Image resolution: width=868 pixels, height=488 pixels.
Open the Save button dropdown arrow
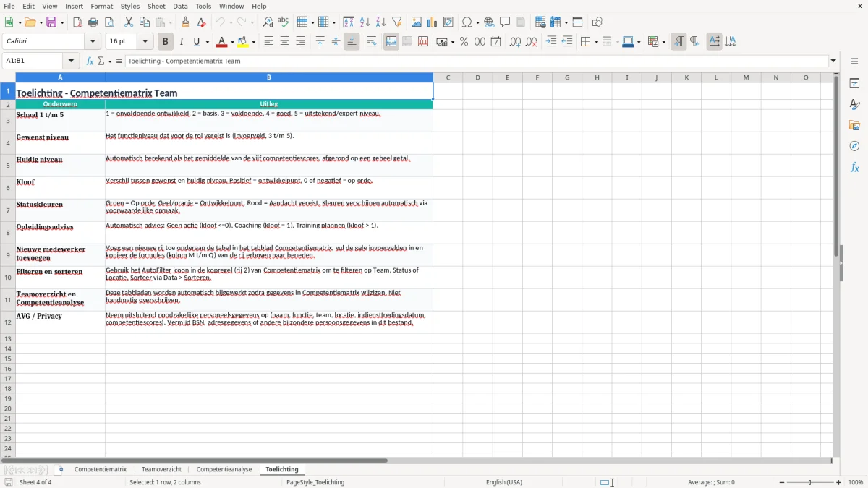(62, 22)
